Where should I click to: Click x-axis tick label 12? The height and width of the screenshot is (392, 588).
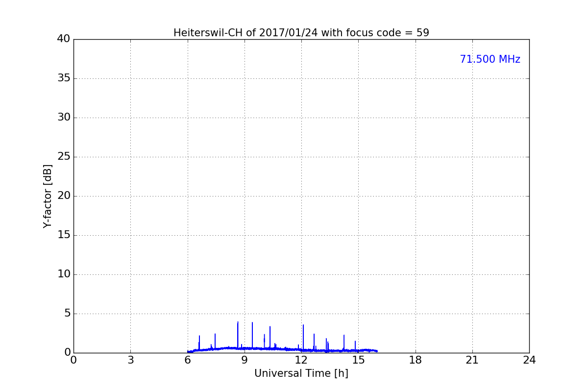301,360
